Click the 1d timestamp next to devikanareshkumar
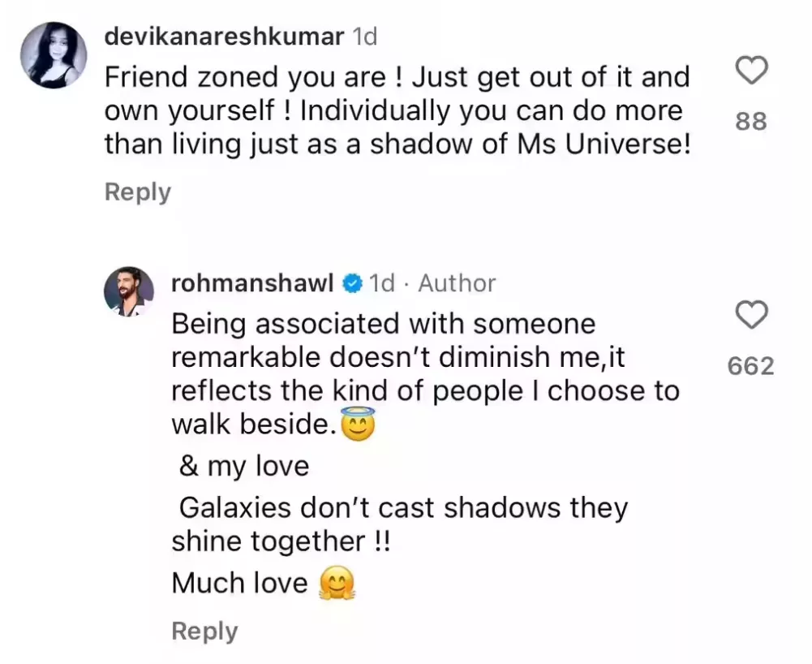The image size is (812, 664). tap(364, 37)
